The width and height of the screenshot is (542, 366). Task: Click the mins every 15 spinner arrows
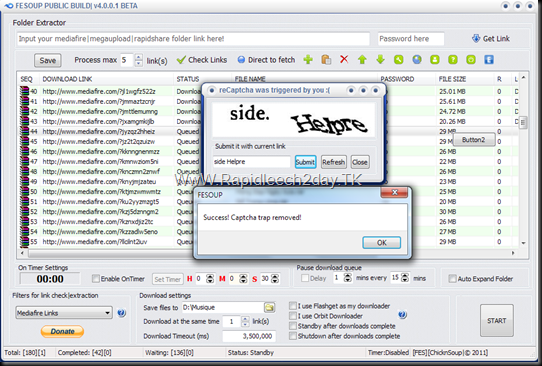click(x=405, y=278)
